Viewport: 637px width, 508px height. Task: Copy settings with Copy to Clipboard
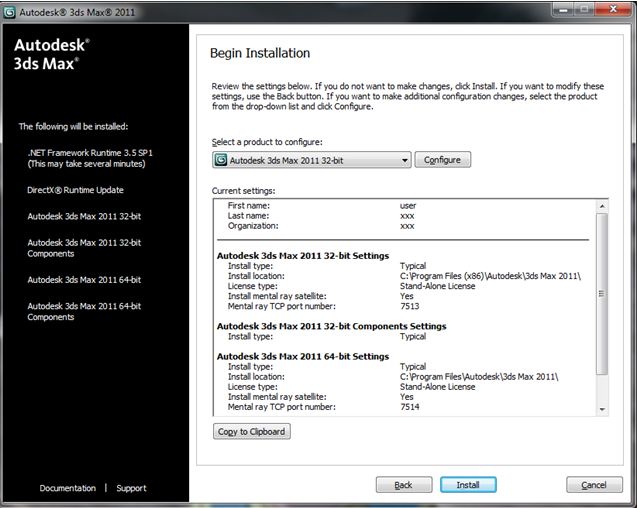251,432
